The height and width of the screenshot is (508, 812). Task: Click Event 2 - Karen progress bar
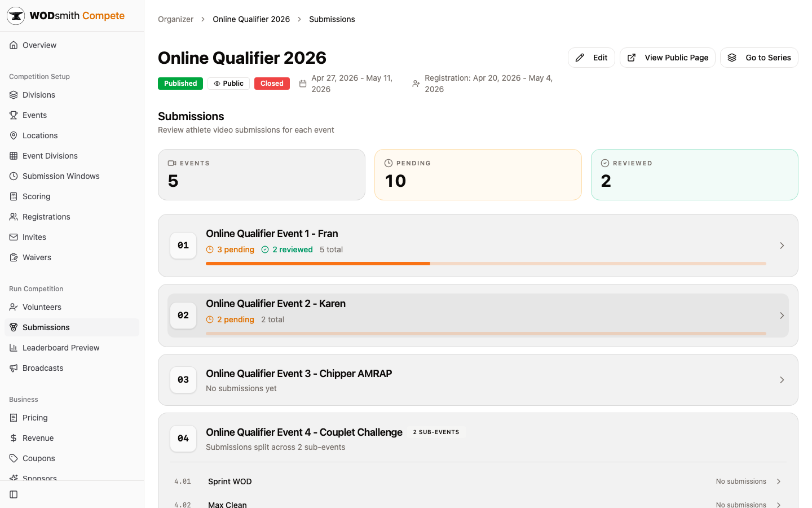486,334
